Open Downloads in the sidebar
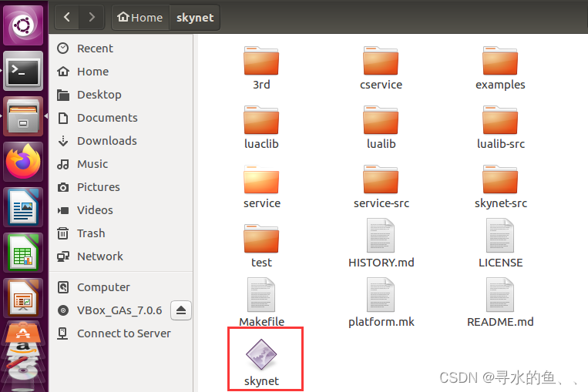This screenshot has width=588, height=392. coord(121,141)
